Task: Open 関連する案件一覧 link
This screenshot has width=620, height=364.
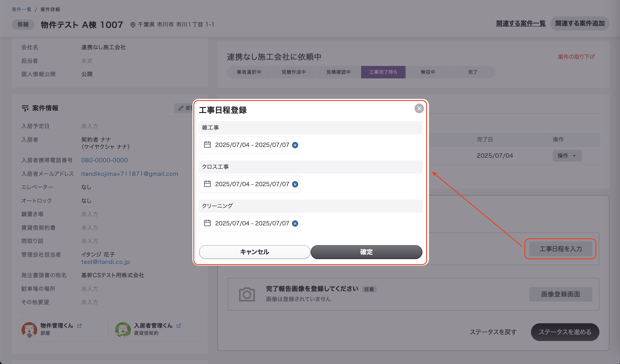Action: coord(521,23)
